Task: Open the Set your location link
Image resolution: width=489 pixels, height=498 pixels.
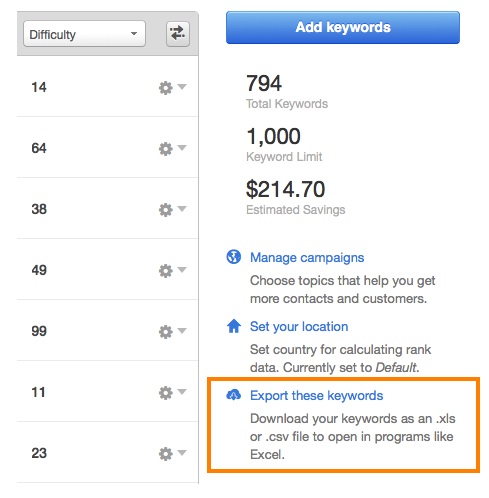Action: click(299, 326)
